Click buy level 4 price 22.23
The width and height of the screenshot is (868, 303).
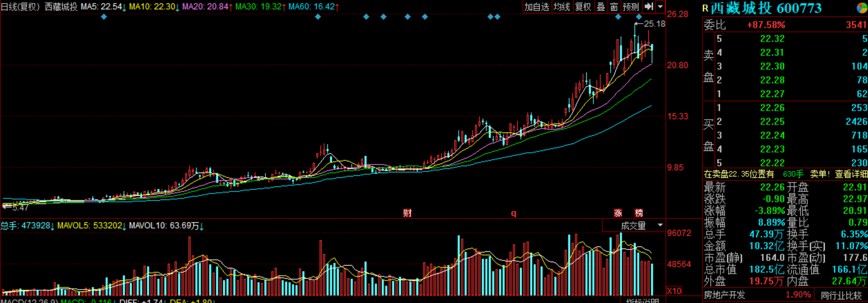click(x=772, y=149)
